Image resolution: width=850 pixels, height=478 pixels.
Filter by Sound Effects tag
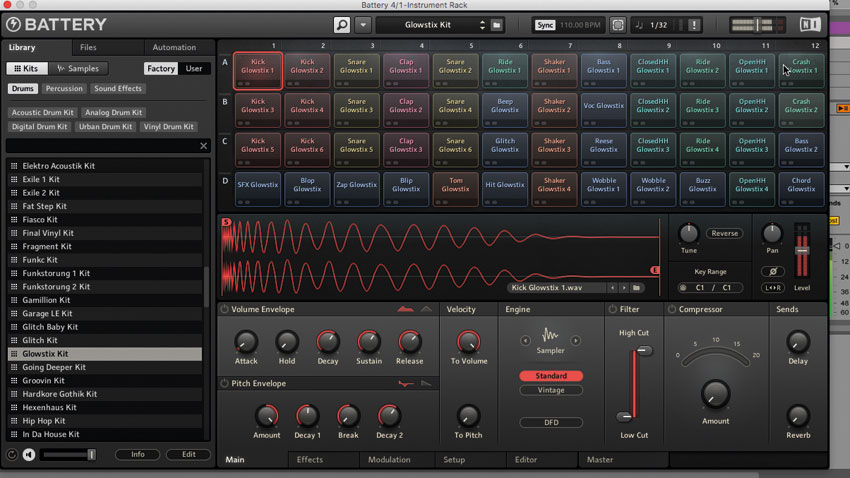118,88
